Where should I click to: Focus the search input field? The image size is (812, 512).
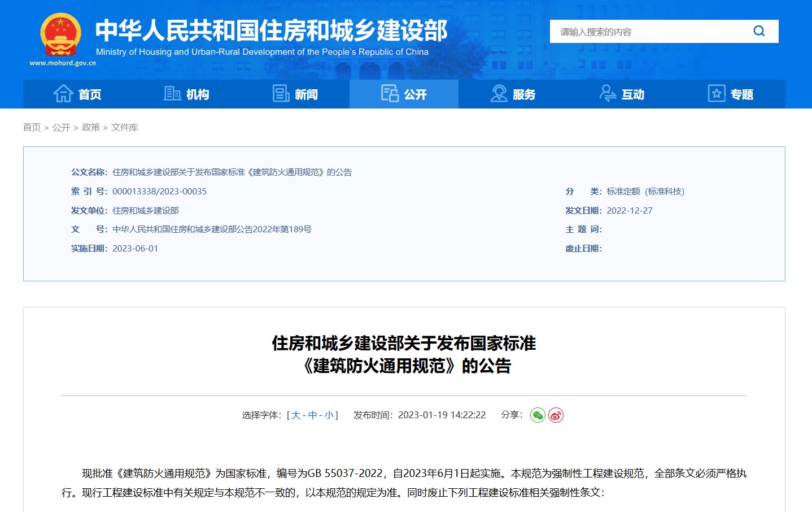649,32
